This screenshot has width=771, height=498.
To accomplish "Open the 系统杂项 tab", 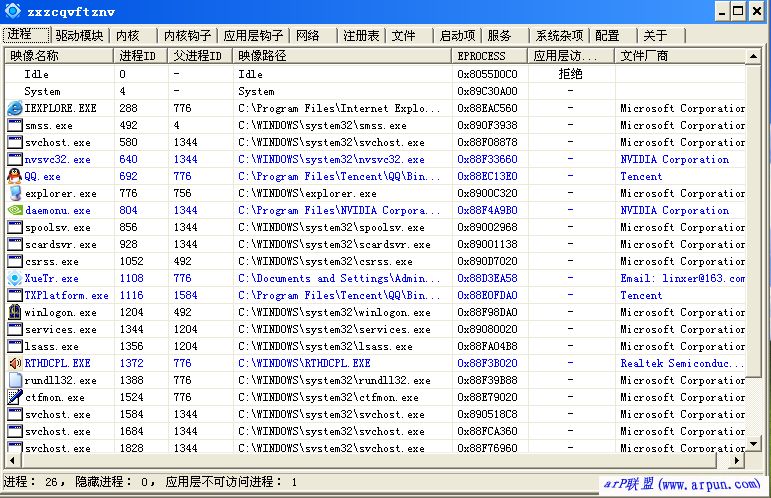I will coord(559,35).
